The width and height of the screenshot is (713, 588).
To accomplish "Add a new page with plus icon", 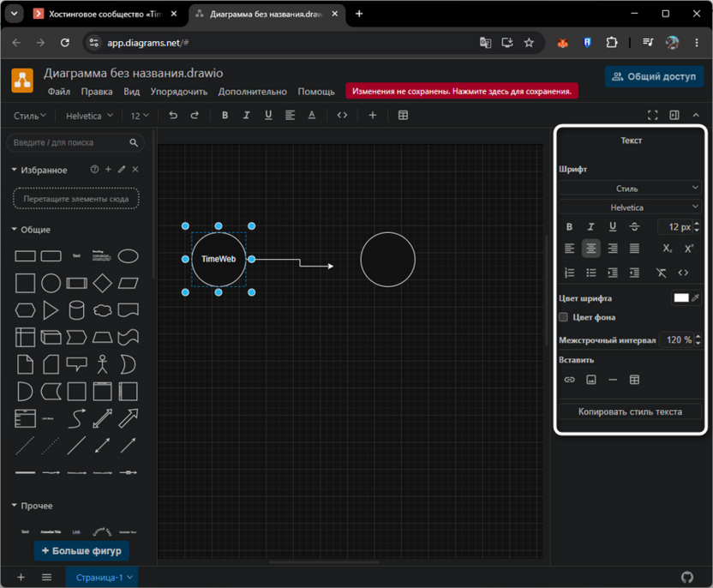I will pos(21,577).
